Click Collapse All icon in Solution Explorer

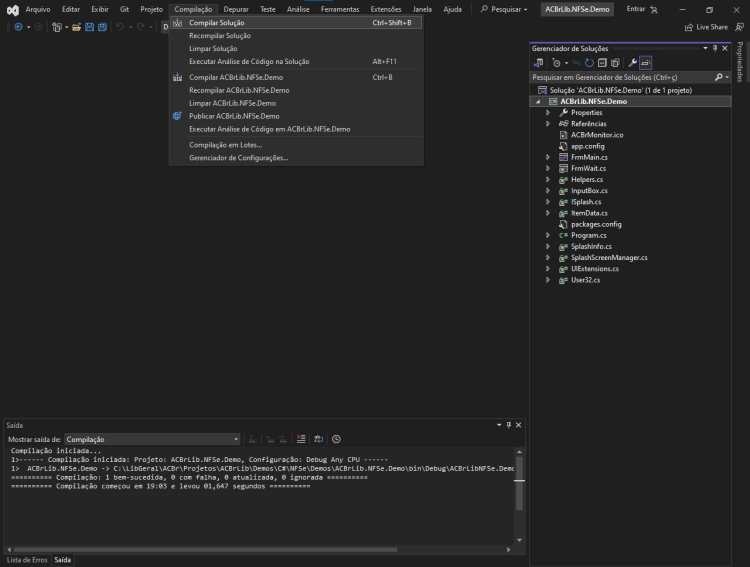point(602,63)
